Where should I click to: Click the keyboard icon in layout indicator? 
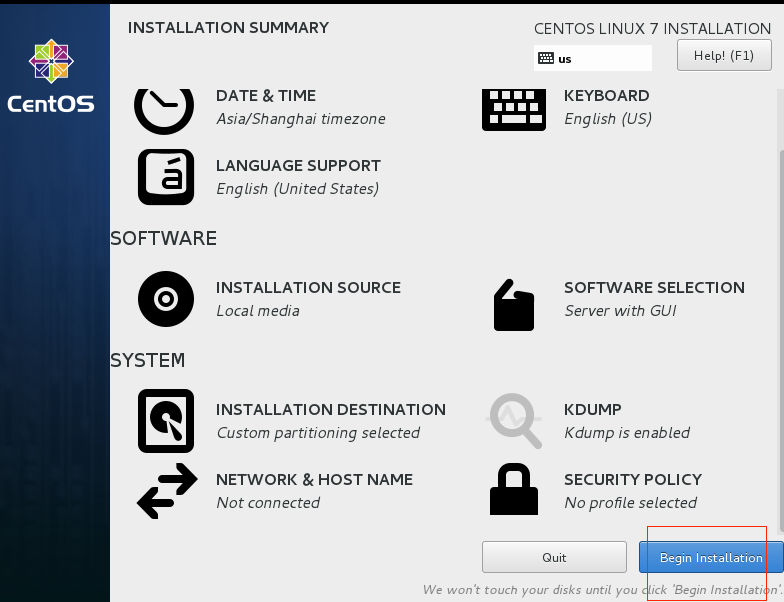tap(546, 58)
